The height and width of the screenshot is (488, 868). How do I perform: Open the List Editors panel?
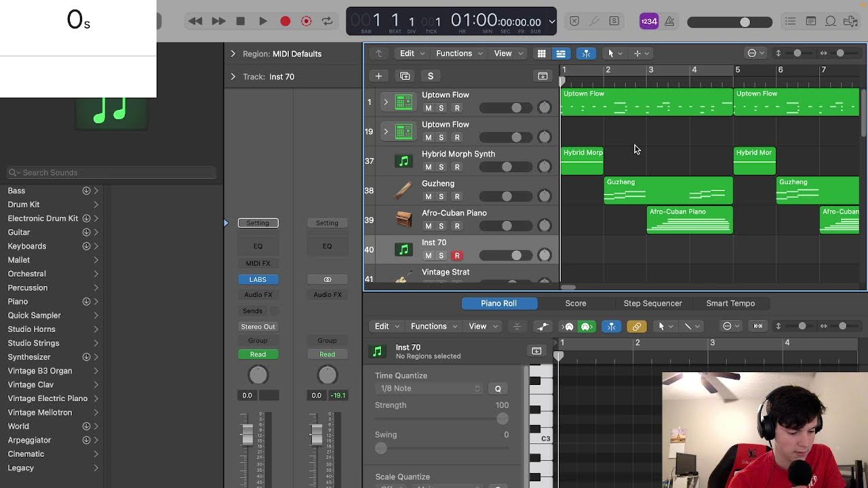pos(791,22)
